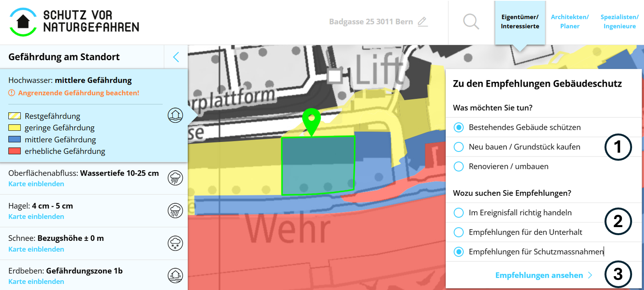Switch to the Spezialisten/Ingenieure tab

pyautogui.click(x=619, y=22)
